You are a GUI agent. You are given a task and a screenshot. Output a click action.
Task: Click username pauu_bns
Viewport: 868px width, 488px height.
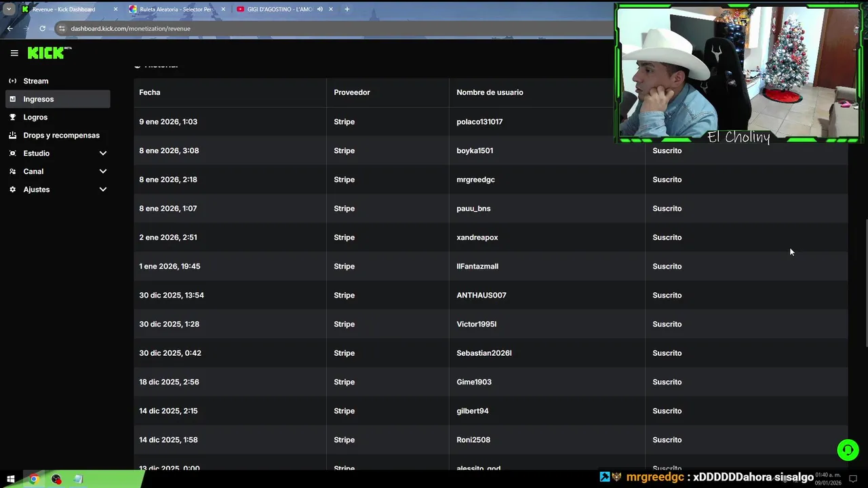(473, 209)
